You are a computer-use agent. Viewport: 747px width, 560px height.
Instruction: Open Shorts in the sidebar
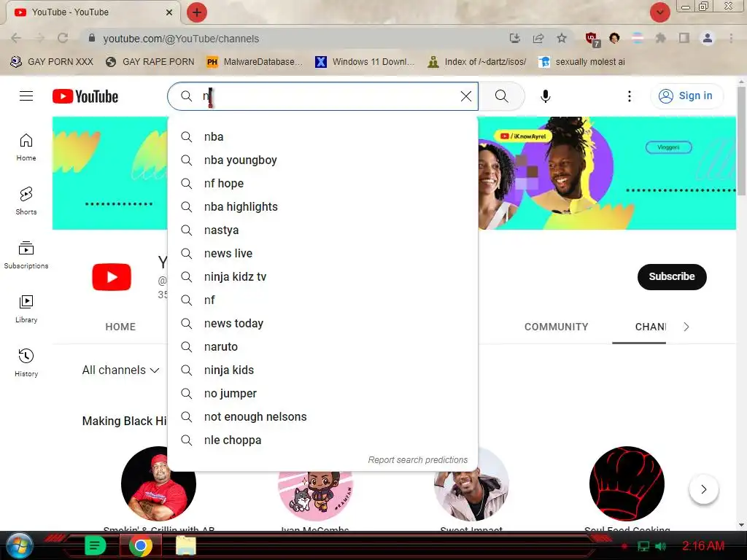click(26, 201)
